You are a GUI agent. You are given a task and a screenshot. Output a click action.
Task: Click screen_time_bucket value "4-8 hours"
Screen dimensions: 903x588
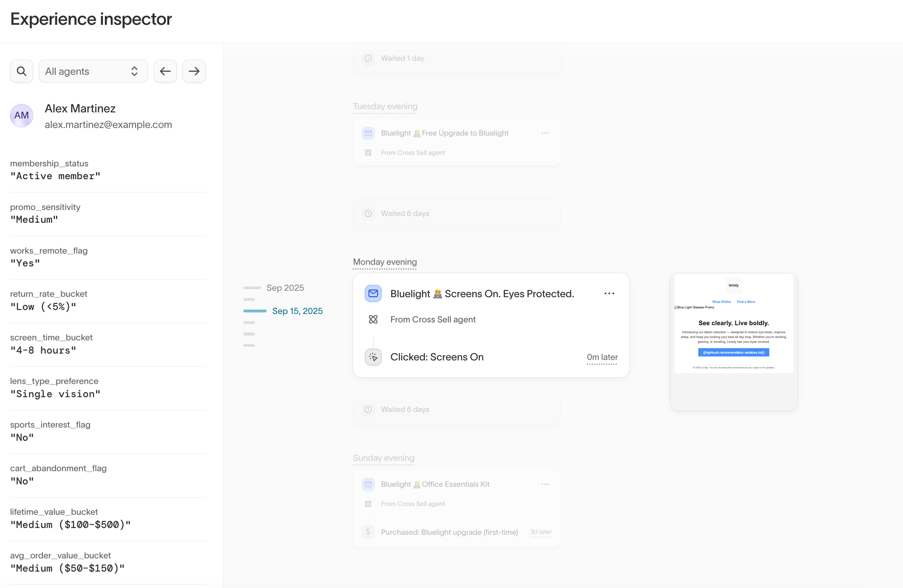pos(43,350)
